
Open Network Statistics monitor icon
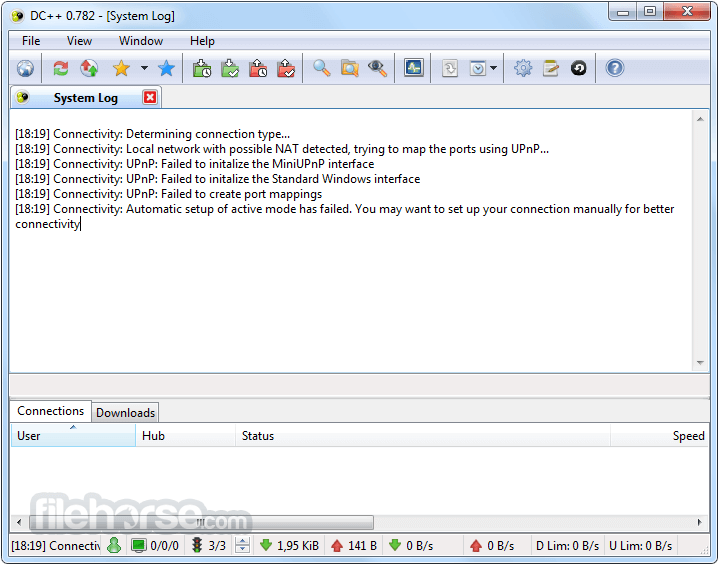tap(414, 68)
